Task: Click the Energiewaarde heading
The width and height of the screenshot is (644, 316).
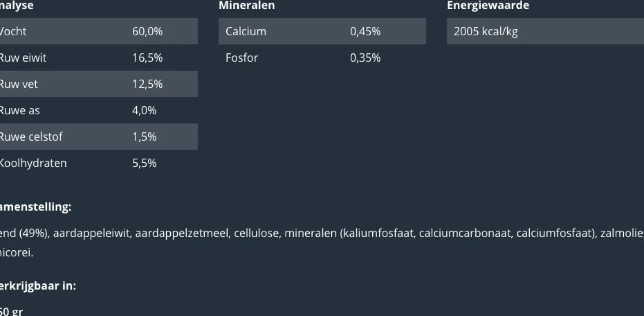Action: coord(488,6)
